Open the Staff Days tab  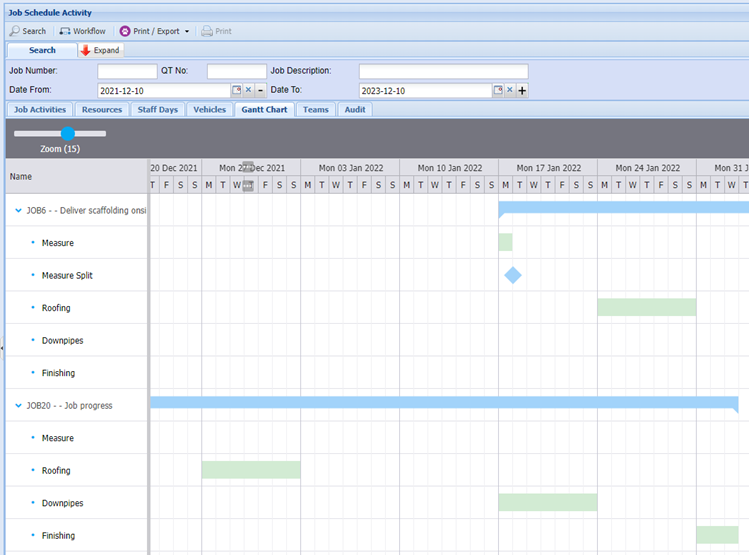tap(158, 110)
